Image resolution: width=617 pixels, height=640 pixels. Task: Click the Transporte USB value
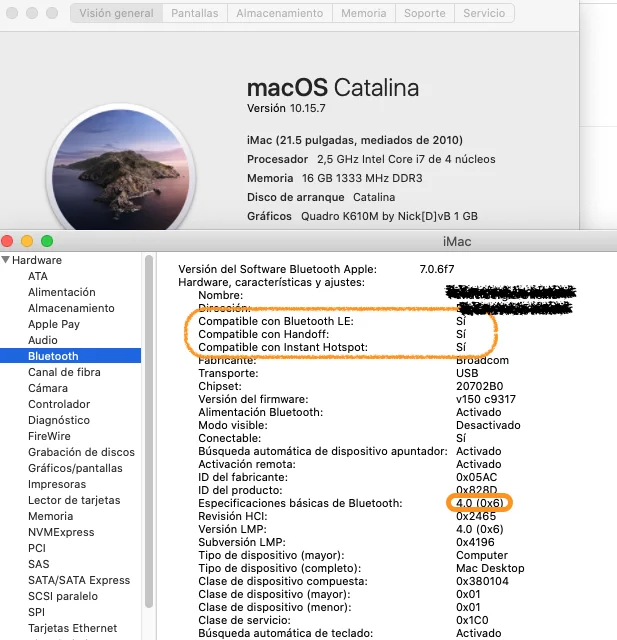[x=467, y=373]
